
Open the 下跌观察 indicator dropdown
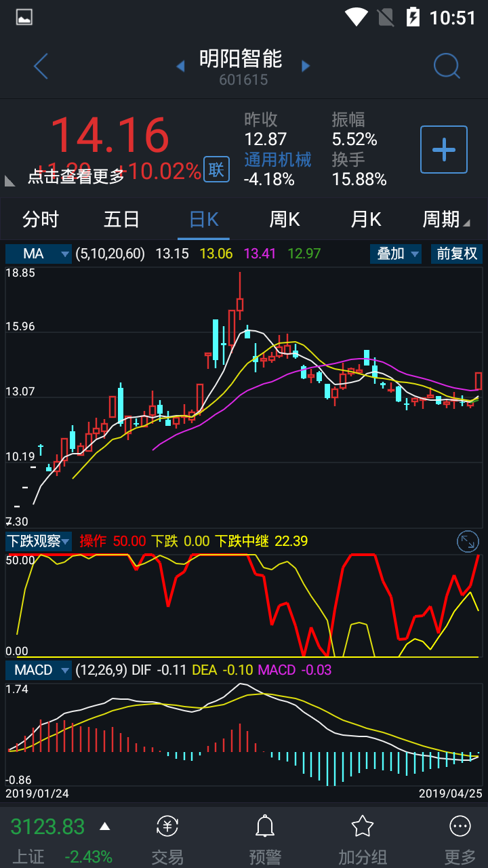39,541
